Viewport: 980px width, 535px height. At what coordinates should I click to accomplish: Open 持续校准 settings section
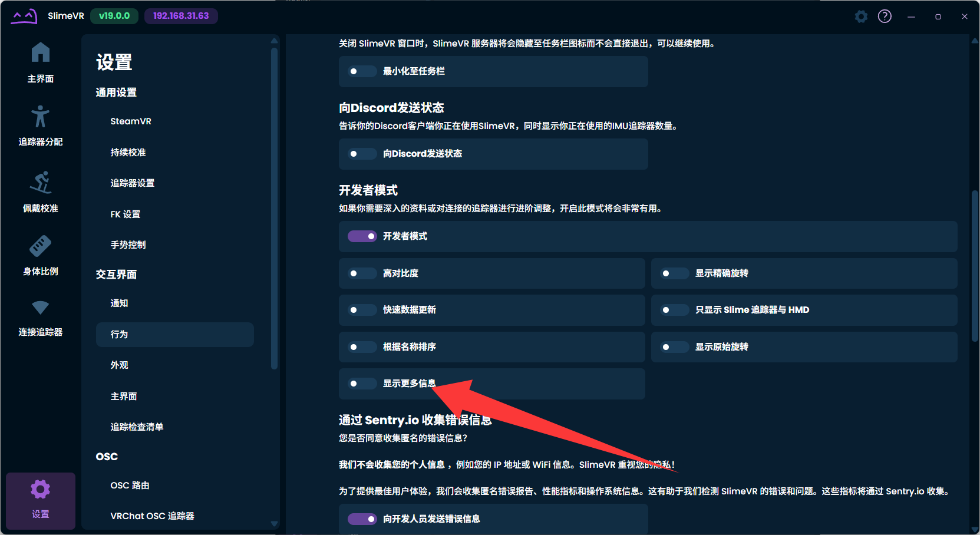[x=174, y=152]
